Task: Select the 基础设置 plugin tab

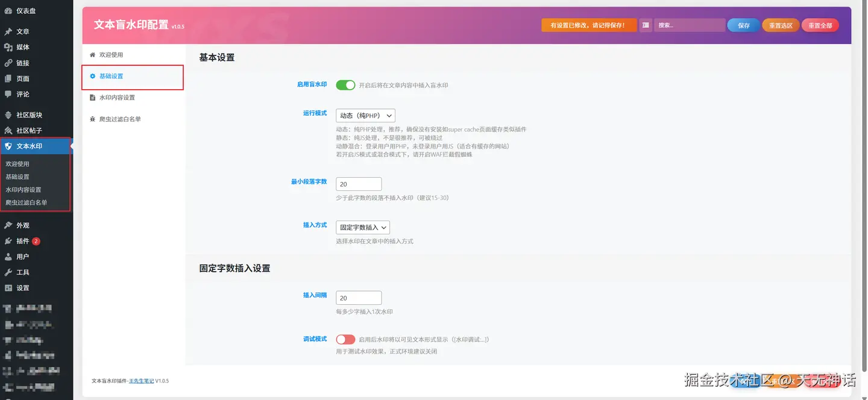Action: 133,77
